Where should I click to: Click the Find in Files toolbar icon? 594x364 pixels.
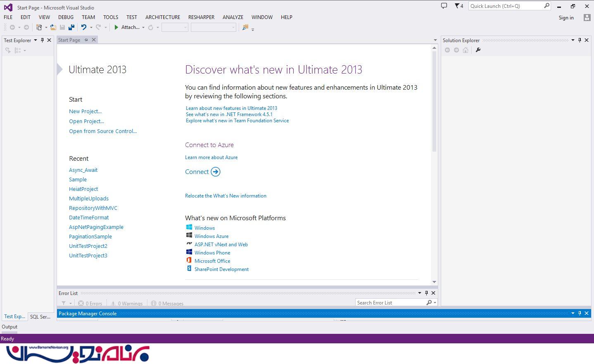click(x=245, y=27)
